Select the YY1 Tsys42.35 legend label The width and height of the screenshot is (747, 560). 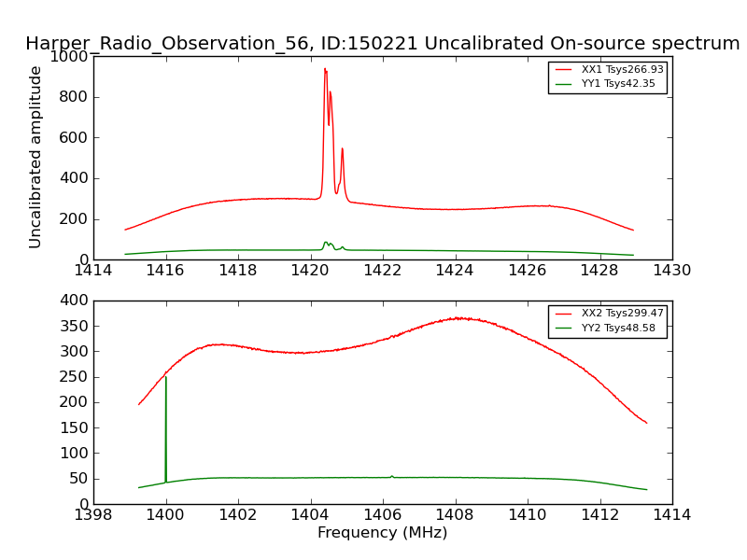(x=618, y=84)
